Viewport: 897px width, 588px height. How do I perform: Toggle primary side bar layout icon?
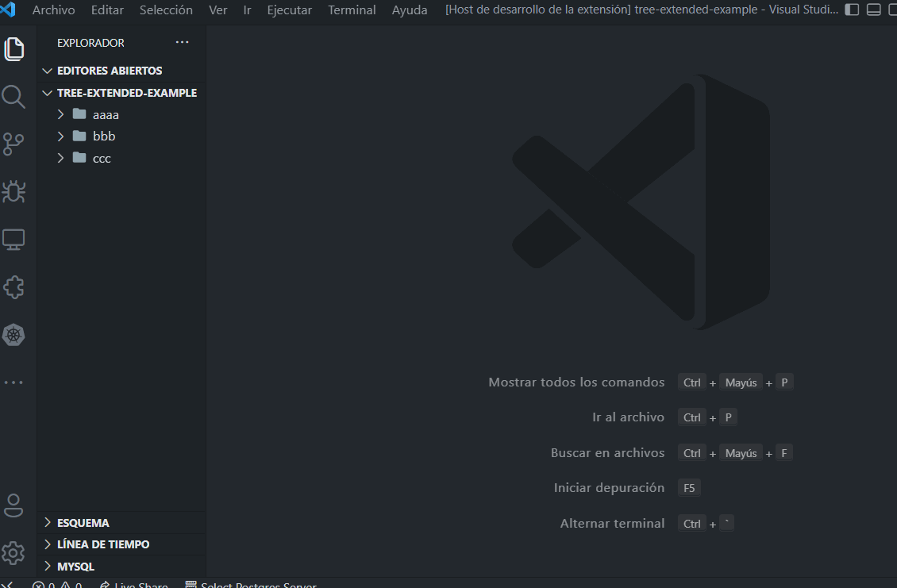click(x=852, y=10)
